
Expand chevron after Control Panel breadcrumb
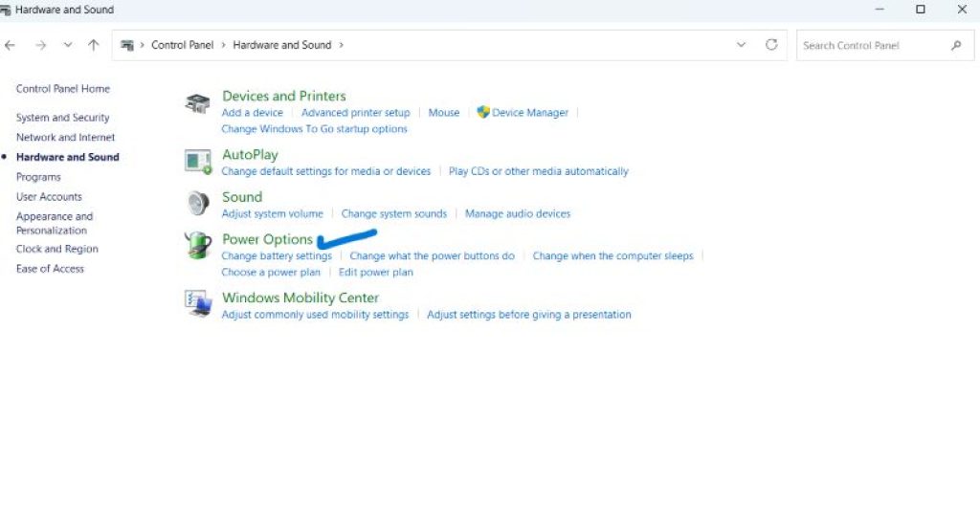223,45
